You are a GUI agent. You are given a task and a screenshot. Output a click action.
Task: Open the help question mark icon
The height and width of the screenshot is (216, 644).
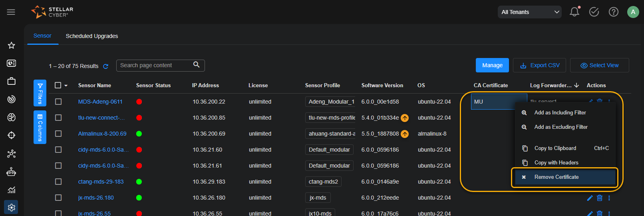613,12
